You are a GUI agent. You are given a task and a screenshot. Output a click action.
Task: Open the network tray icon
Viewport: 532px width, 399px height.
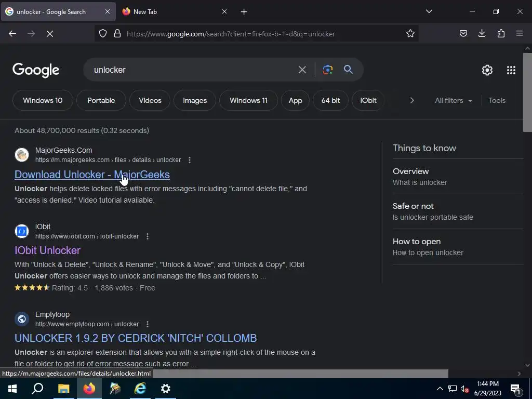(x=452, y=389)
